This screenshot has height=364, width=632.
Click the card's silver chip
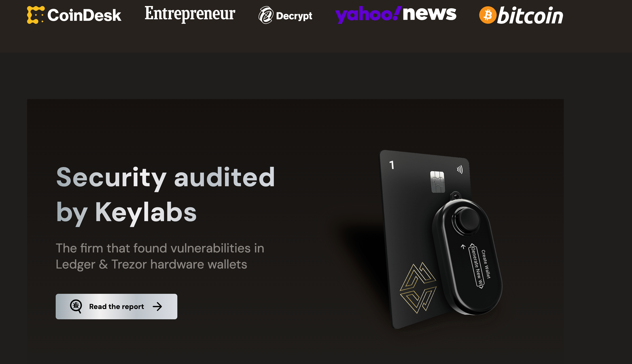pyautogui.click(x=437, y=182)
